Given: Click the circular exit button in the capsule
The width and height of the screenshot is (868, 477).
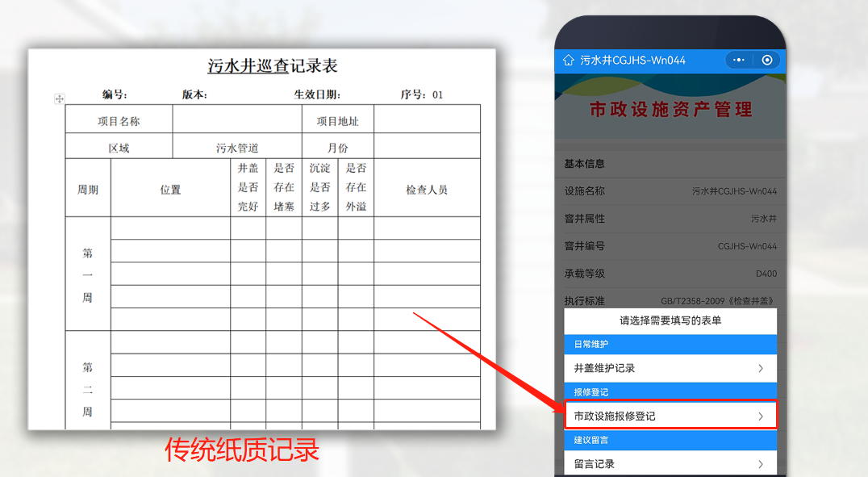Looking at the screenshot, I should point(766,60).
